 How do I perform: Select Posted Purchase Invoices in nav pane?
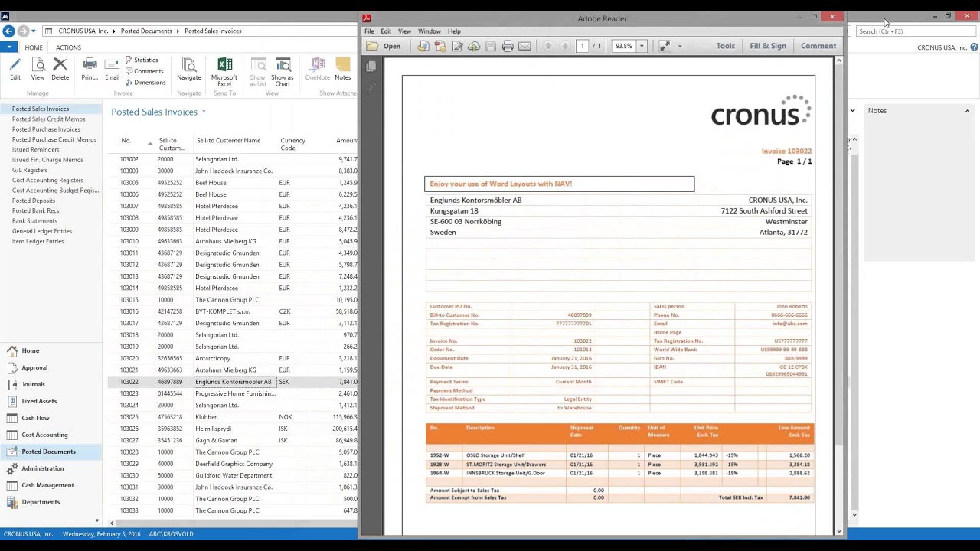pyautogui.click(x=45, y=129)
